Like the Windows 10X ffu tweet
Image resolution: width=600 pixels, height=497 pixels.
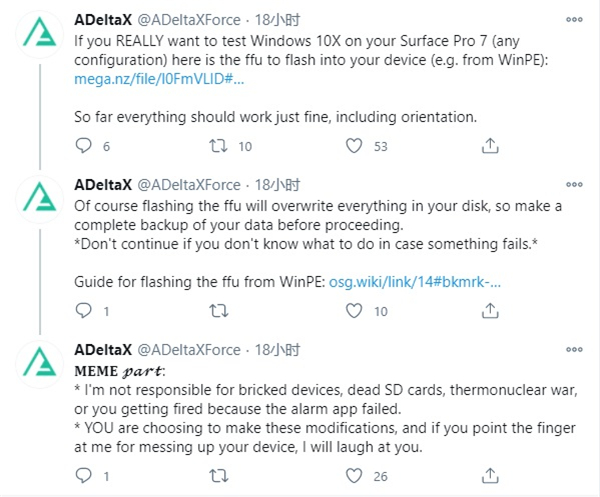352,146
